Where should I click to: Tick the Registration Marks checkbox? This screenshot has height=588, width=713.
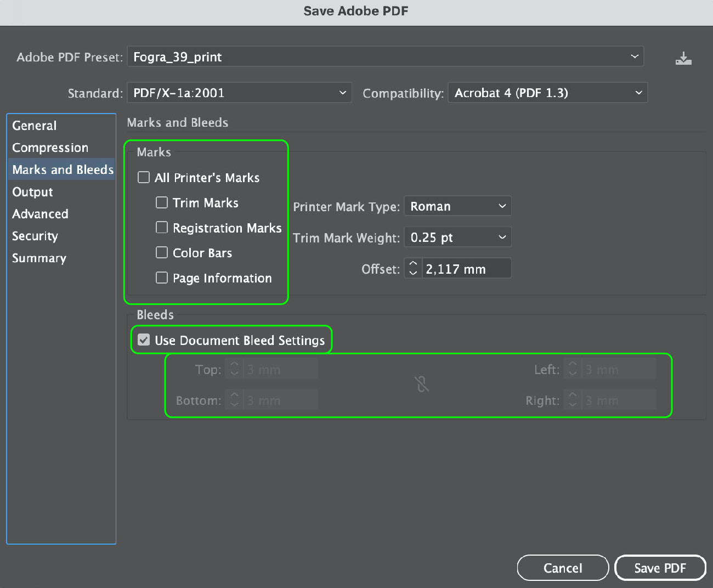162,227
